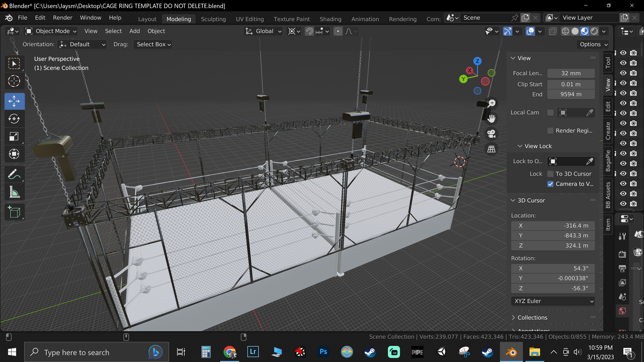Screen dimensions: 644x362
Task: Click the clip End 9594 m field
Action: 571,95
